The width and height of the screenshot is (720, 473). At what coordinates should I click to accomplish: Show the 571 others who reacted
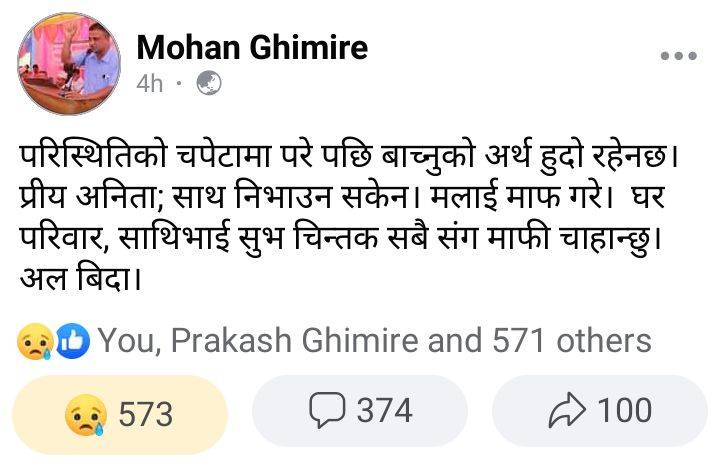tap(571, 341)
